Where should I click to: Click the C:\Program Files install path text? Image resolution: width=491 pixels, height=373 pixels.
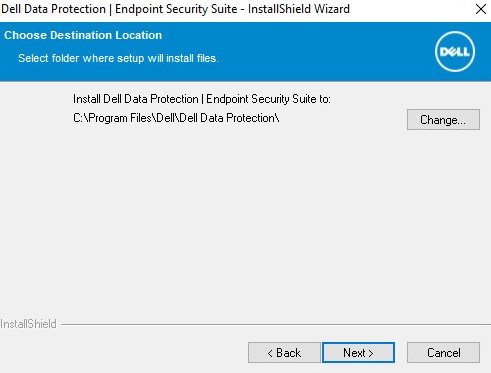(x=176, y=118)
